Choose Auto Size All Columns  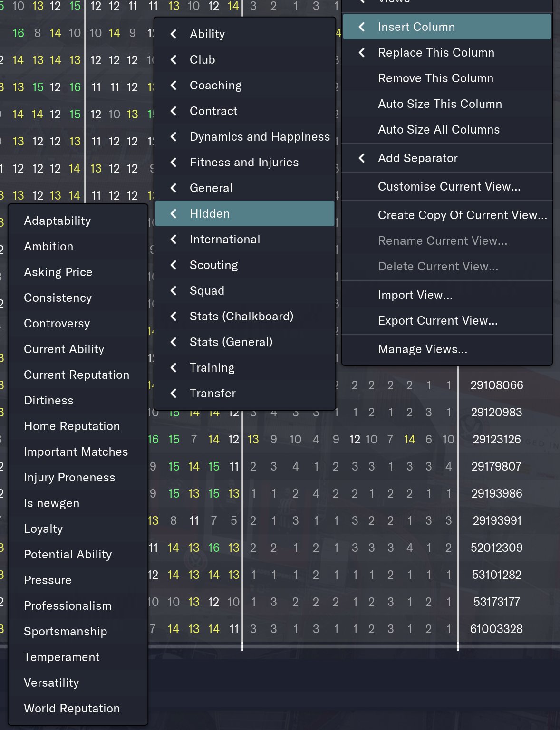438,130
